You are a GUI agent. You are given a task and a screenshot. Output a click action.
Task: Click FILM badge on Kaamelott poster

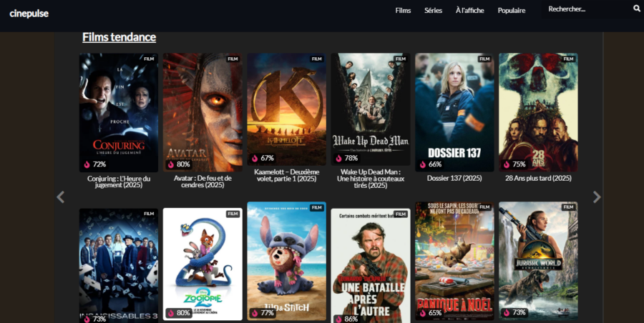317,59
